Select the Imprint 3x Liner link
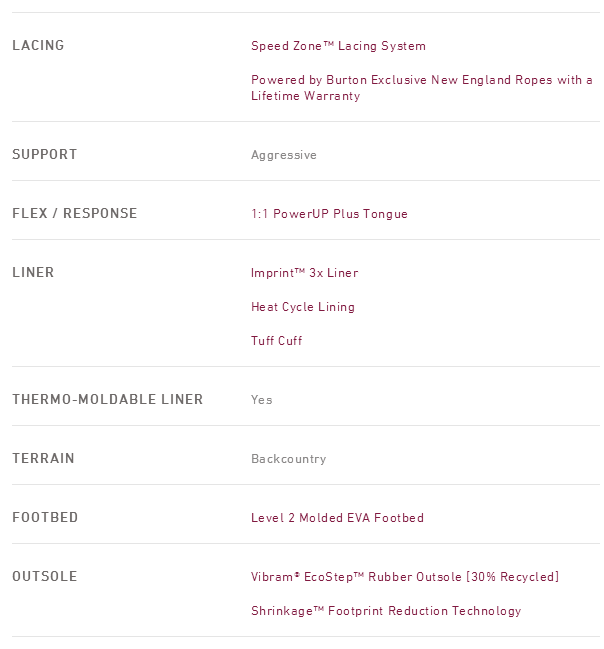Image resolution: width=604 pixels, height=649 pixels. (x=304, y=273)
